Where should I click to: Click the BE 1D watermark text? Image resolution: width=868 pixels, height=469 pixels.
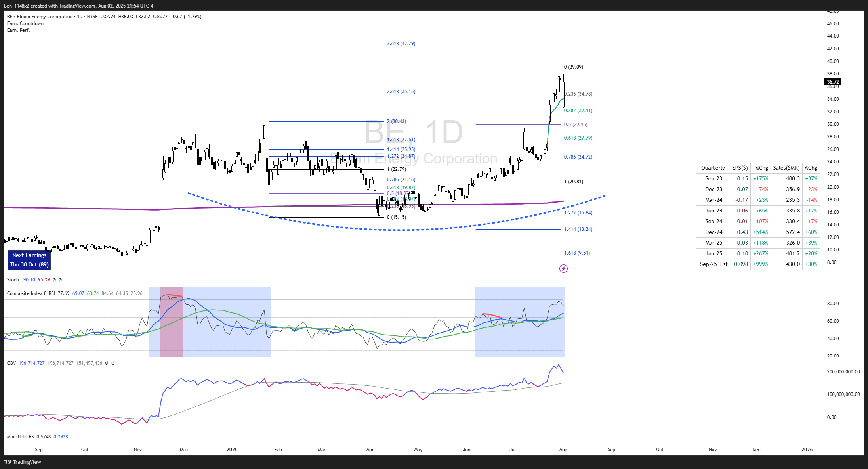[413, 132]
